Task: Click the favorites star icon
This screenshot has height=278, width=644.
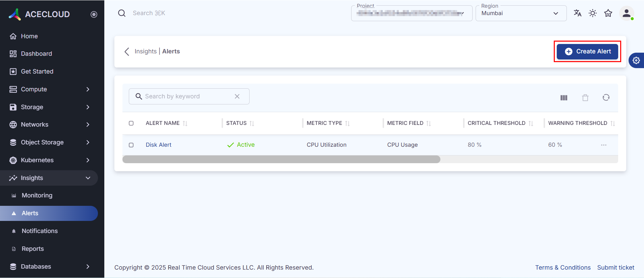Action: [608, 13]
